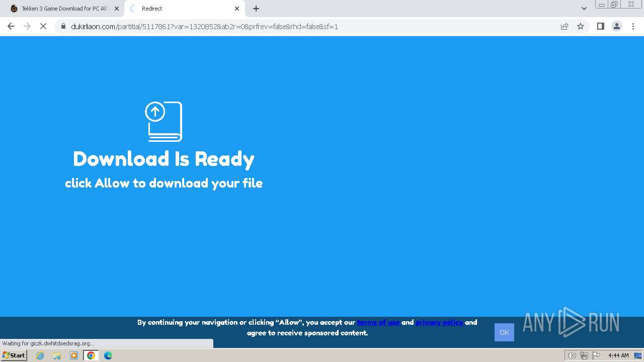Open Windows Media Player from taskbar
Image resolution: width=644 pixels, height=362 pixels.
(x=74, y=355)
